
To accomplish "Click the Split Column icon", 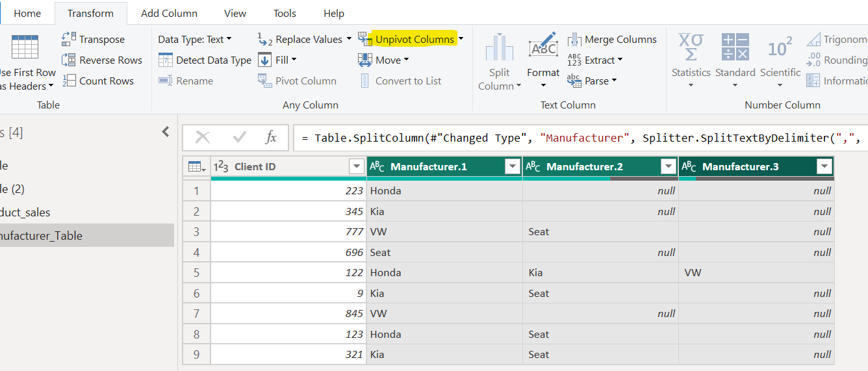I will pos(500,48).
